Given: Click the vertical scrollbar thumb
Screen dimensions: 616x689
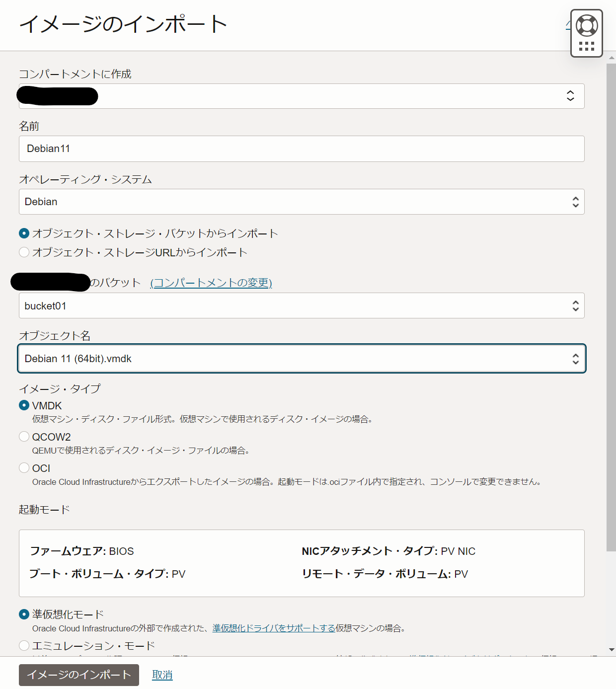Looking at the screenshot, I should [x=611, y=307].
